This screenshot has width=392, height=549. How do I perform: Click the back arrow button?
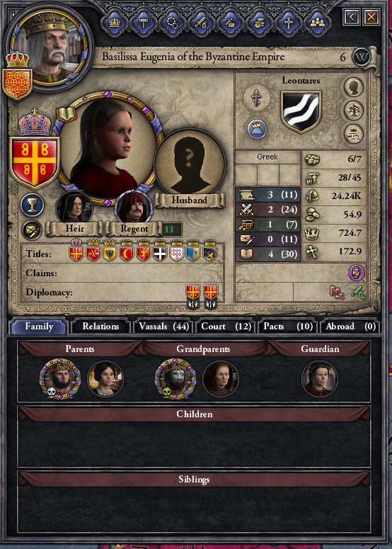click(x=352, y=16)
